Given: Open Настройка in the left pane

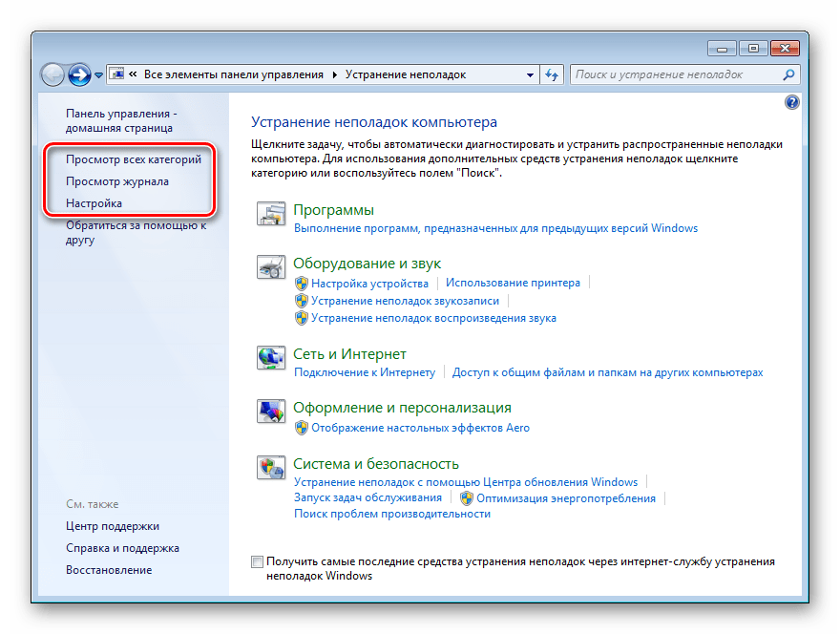Looking at the screenshot, I should click(x=94, y=203).
